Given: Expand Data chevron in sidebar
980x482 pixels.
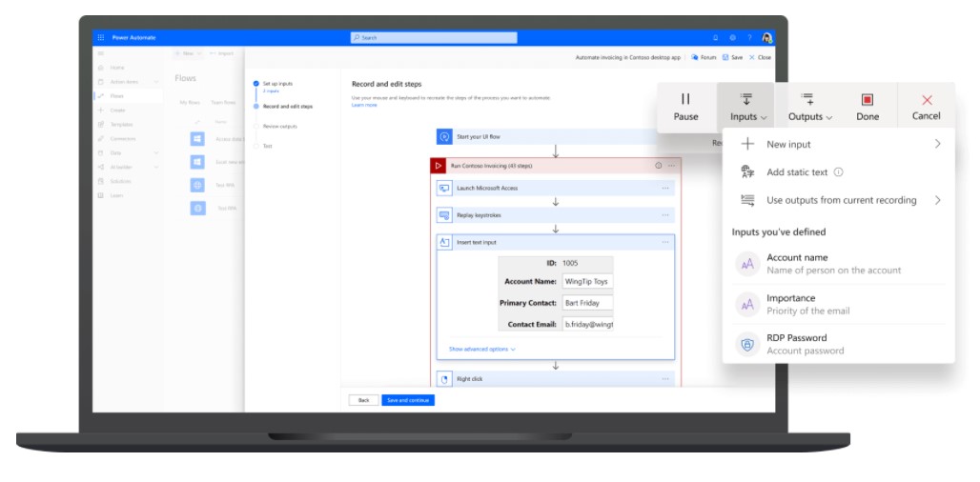Looking at the screenshot, I should point(156,153).
